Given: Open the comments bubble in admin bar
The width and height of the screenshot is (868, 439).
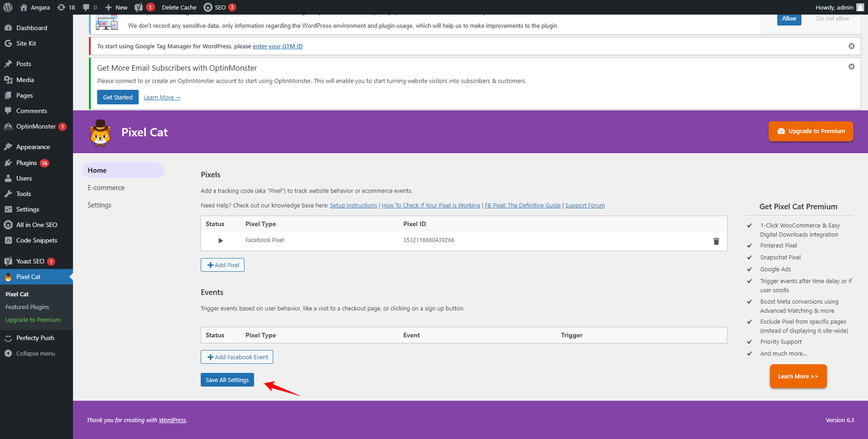Looking at the screenshot, I should click(x=90, y=7).
